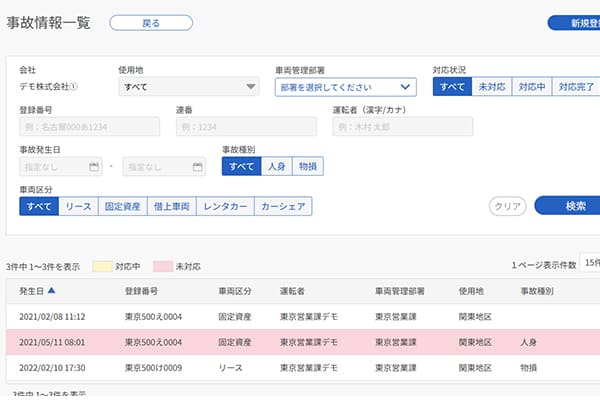This screenshot has height=400, width=600.
Task: Click the 車両管理部署 column header
Action: (x=399, y=291)
